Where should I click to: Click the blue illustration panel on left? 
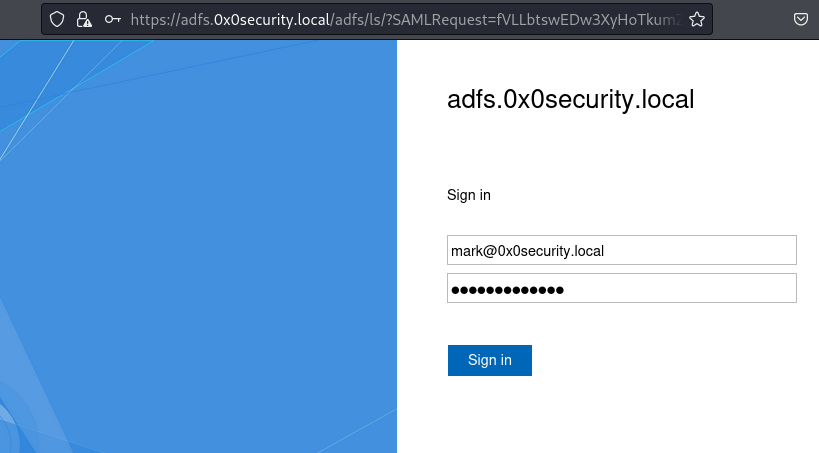[198, 250]
